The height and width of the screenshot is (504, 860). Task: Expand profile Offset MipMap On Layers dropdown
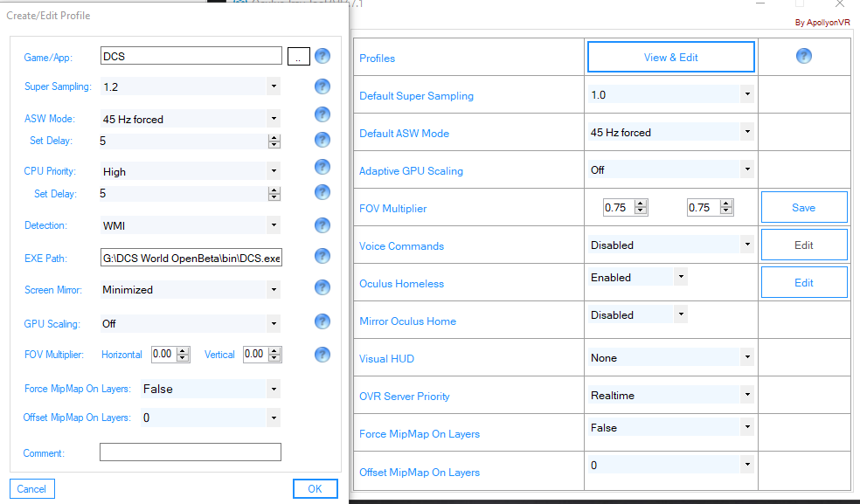[274, 418]
